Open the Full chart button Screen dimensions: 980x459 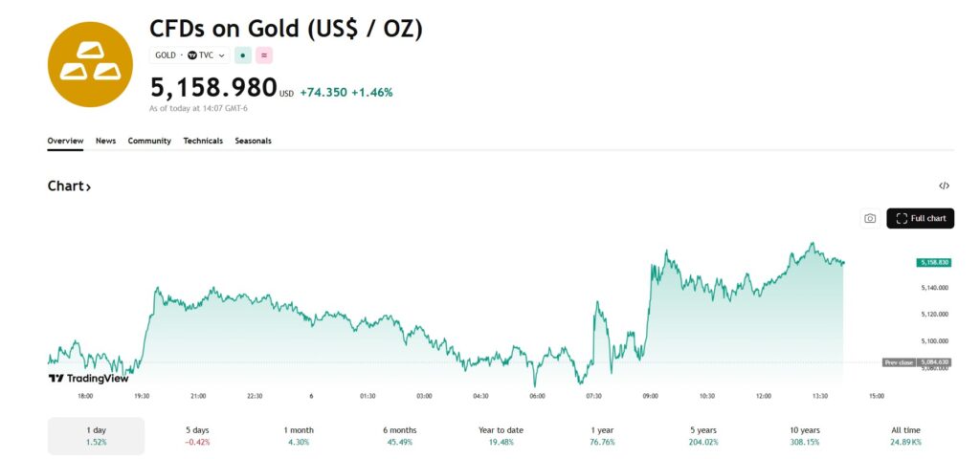coord(920,218)
